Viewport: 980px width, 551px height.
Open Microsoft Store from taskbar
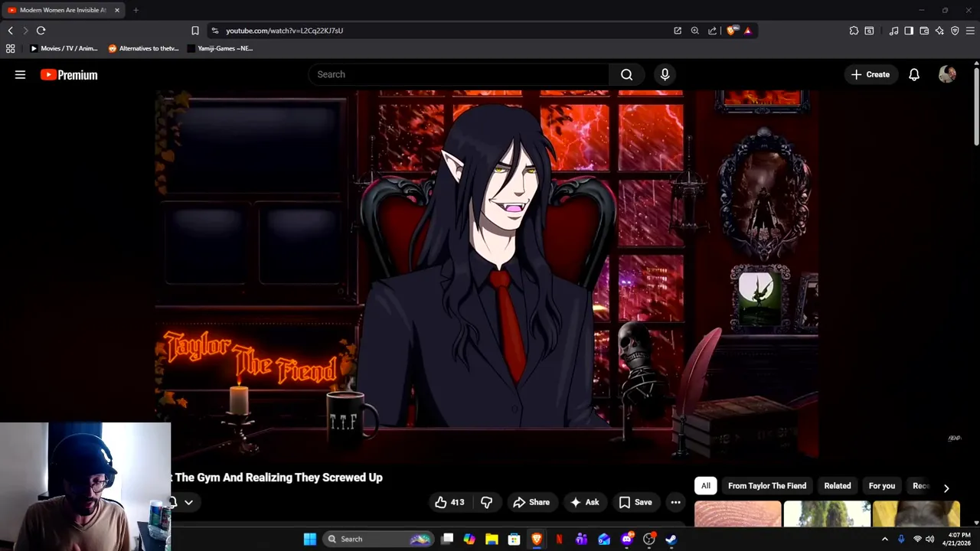(514, 539)
